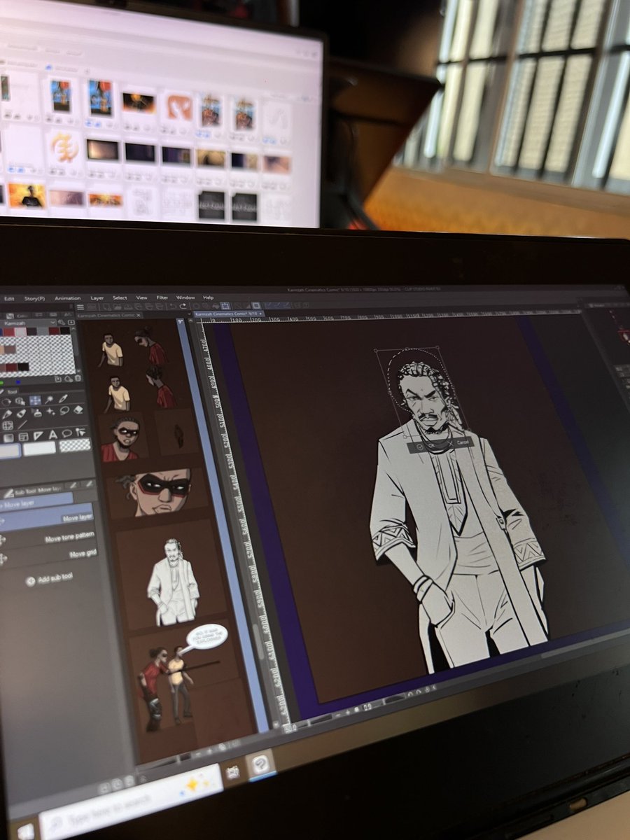Image resolution: width=630 pixels, height=840 pixels.
Task: Select the straight line Figure tool
Action: point(22,425)
